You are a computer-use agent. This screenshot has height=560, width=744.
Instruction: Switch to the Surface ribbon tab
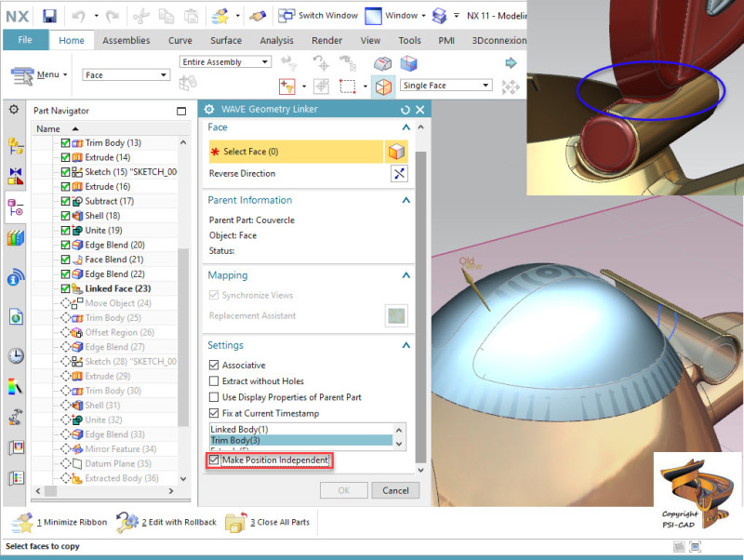coord(226,40)
